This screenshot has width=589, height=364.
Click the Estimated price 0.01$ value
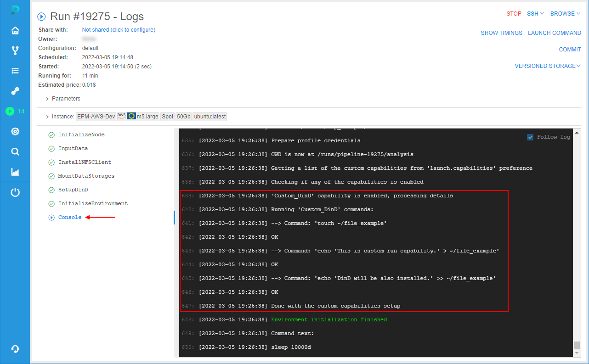[x=89, y=85]
